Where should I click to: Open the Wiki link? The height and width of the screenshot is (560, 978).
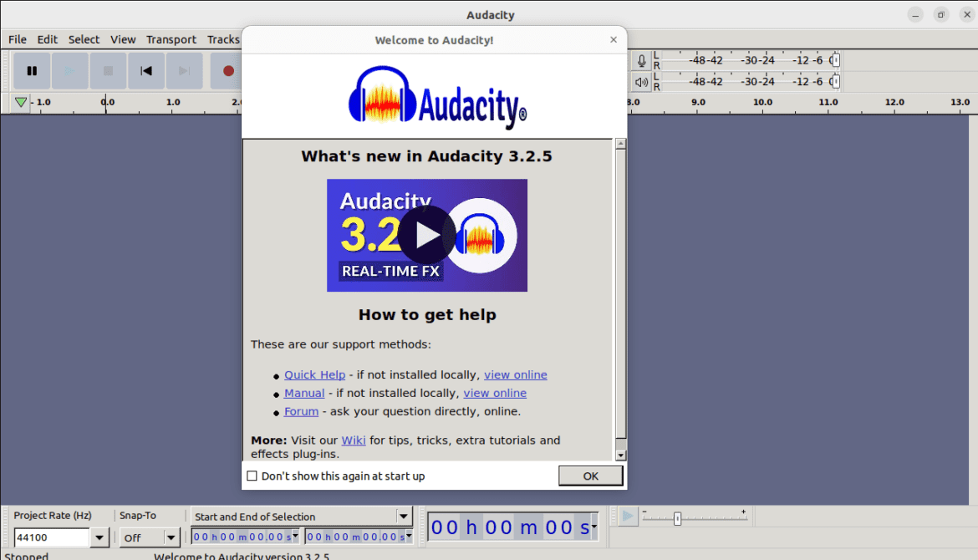[353, 440]
